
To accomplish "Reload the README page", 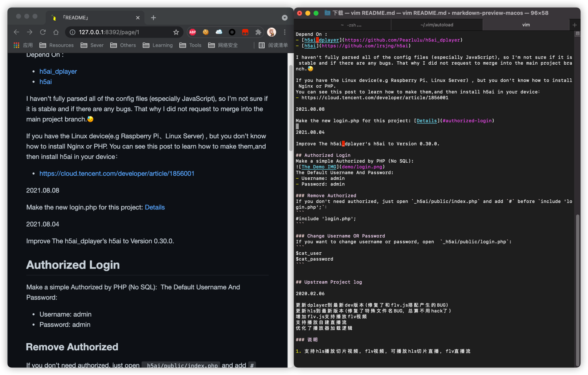I will (43, 32).
